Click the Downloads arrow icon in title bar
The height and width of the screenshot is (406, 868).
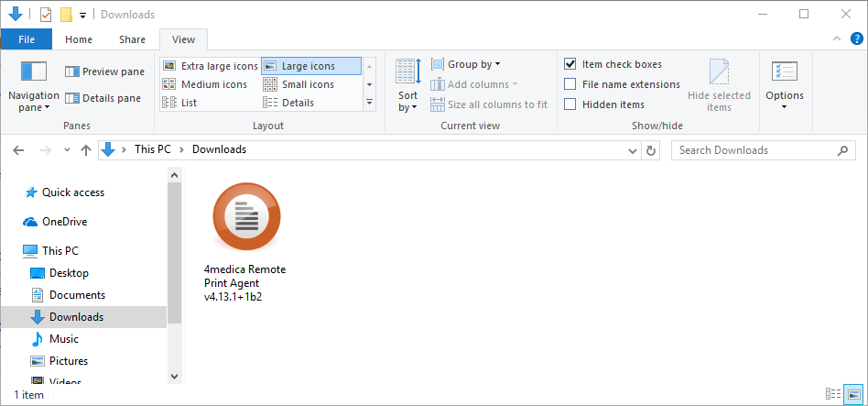15,15
